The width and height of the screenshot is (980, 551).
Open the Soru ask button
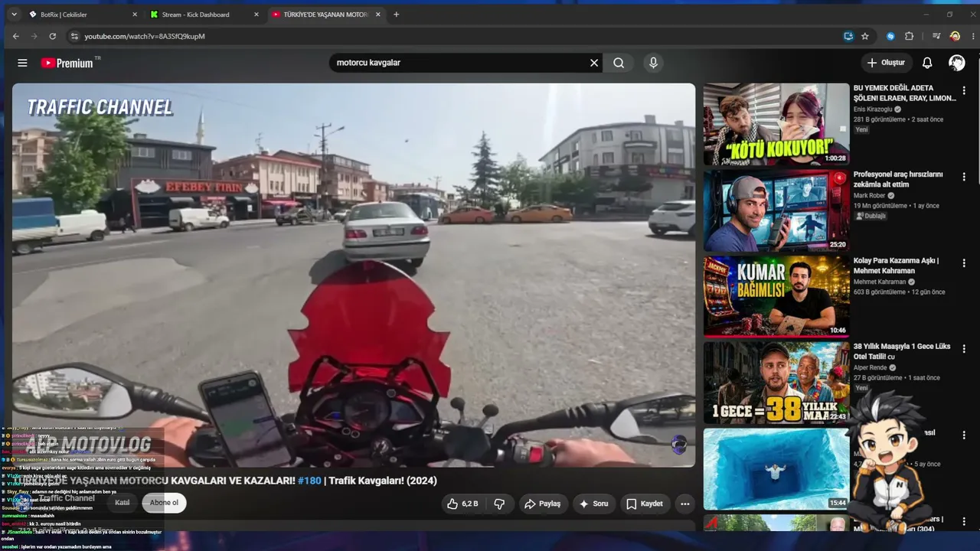(x=593, y=504)
